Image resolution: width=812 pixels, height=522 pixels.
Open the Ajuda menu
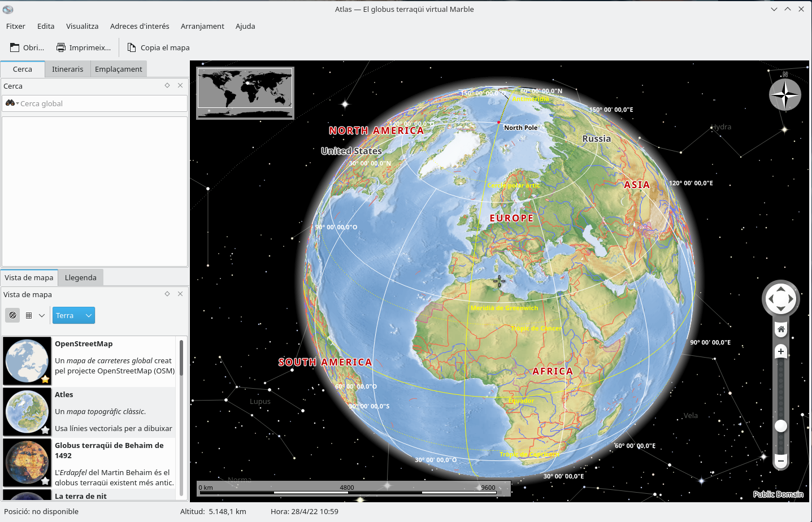pyautogui.click(x=245, y=26)
